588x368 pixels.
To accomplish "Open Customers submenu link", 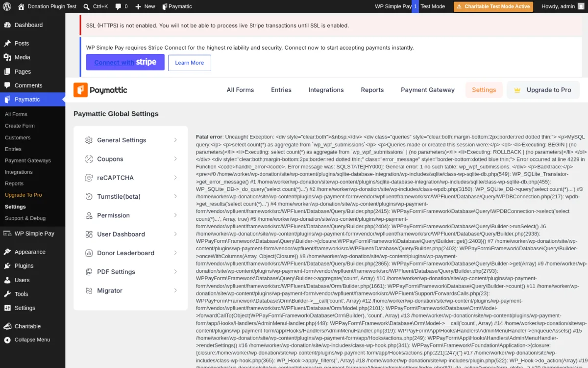I will point(18,138).
